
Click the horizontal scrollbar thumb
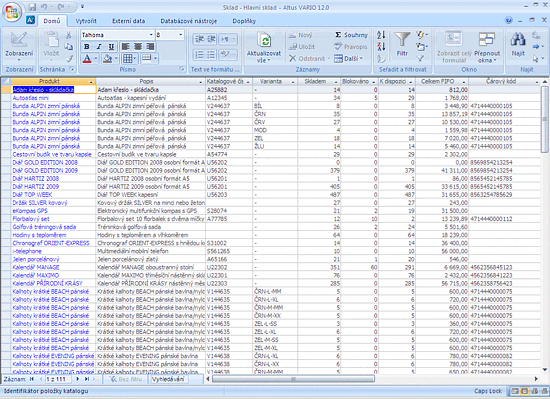[x=293, y=379]
